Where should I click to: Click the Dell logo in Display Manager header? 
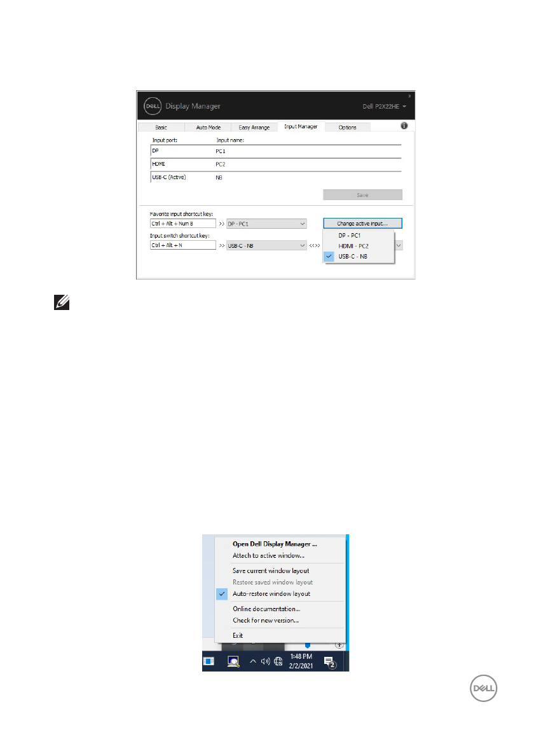pos(153,106)
